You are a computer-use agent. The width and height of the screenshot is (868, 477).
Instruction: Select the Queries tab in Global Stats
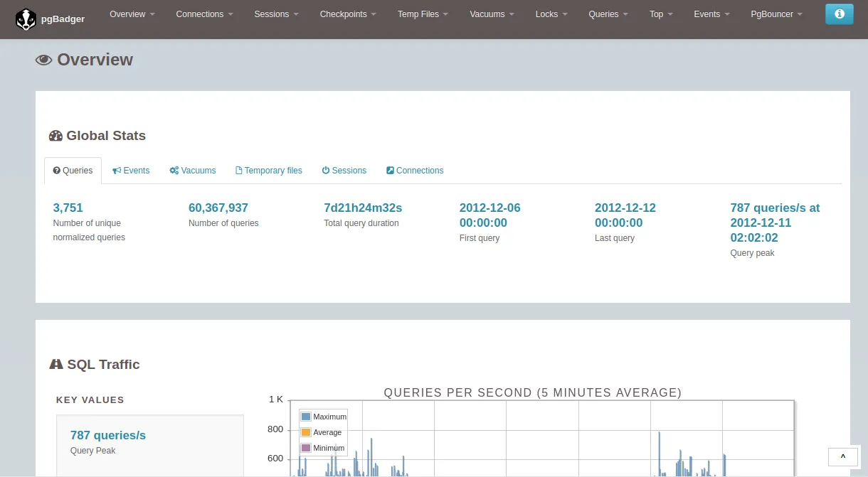click(x=73, y=171)
